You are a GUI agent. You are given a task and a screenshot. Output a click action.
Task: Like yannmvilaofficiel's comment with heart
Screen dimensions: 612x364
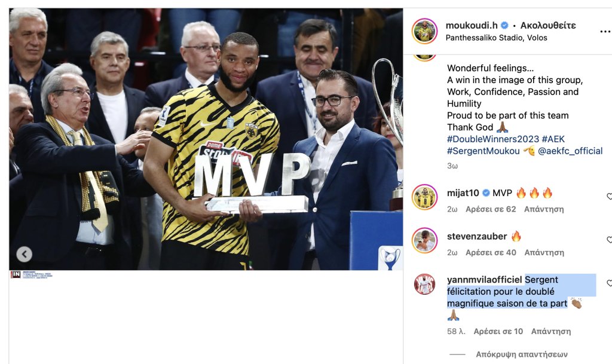tap(609, 283)
